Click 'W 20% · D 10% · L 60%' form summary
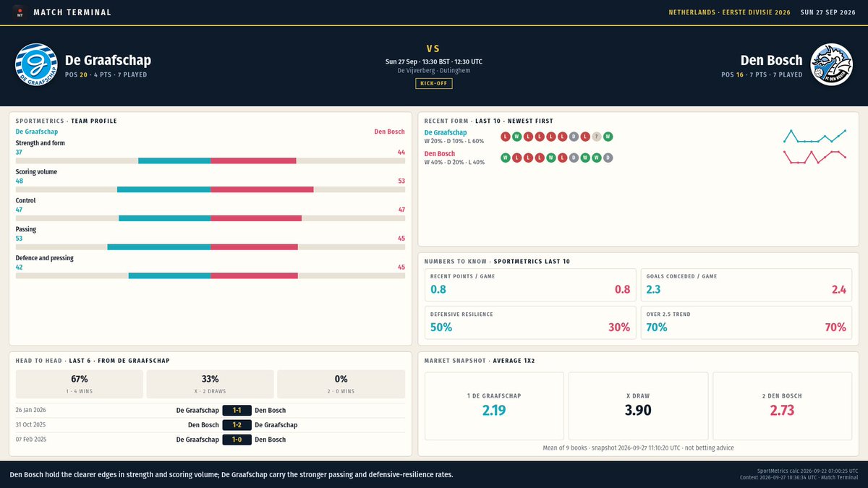Viewport: 868px width, 488px height. 454,141
